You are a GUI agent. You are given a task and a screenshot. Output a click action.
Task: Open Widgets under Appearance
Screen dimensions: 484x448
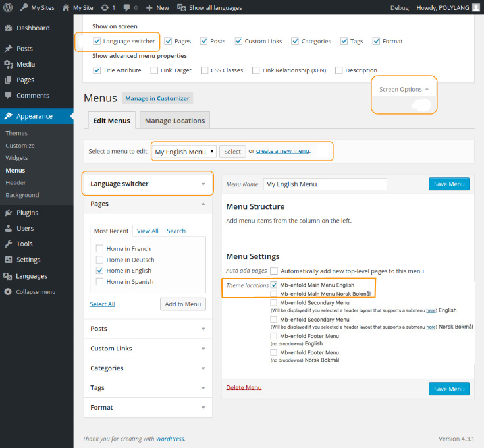coord(16,158)
